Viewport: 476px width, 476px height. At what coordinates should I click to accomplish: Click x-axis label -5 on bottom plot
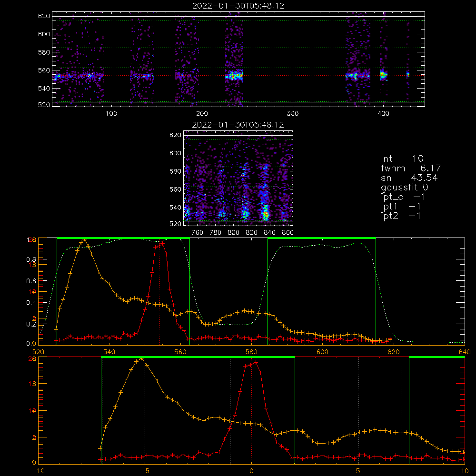click(x=145, y=471)
